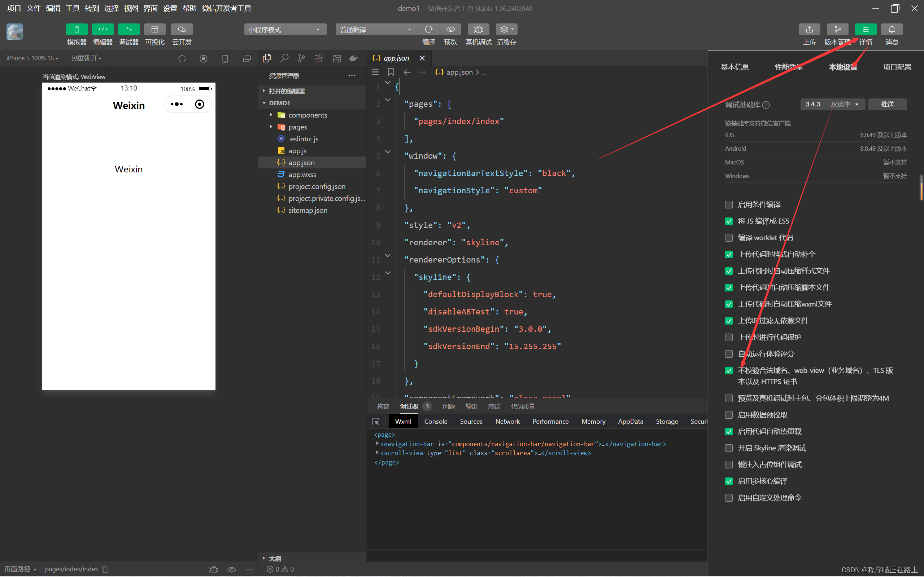Open app.wxss in the file tree
The height and width of the screenshot is (577, 924).
tap(302, 175)
